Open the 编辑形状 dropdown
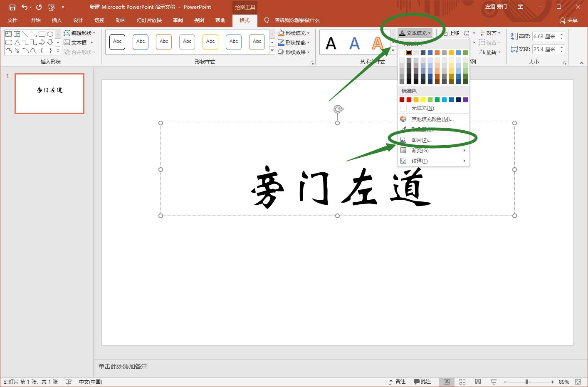The width and height of the screenshot is (588, 387). point(80,33)
